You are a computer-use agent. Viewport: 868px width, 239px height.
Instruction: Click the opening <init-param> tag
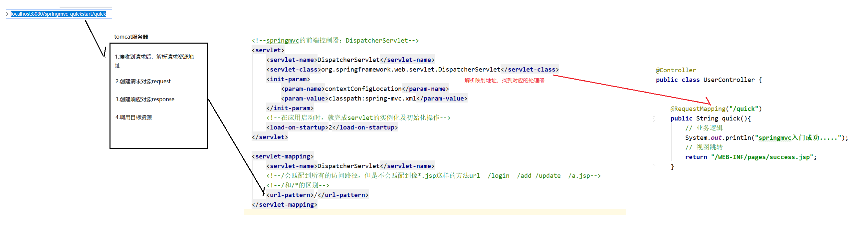(x=288, y=79)
